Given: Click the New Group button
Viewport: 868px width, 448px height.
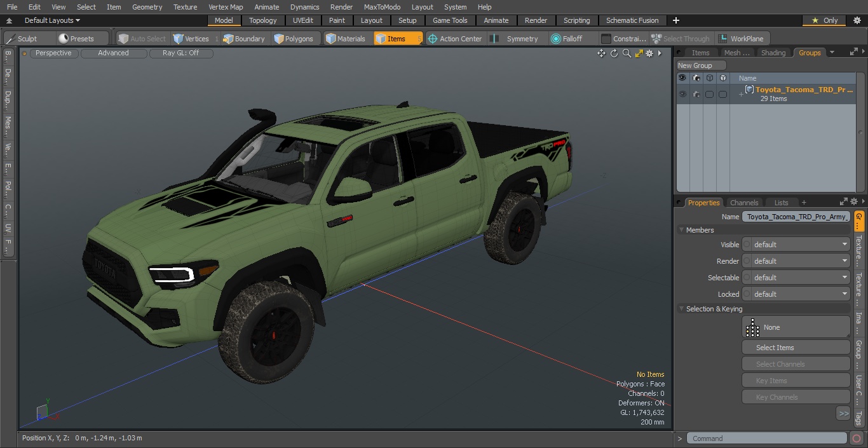Looking at the screenshot, I should (701, 65).
